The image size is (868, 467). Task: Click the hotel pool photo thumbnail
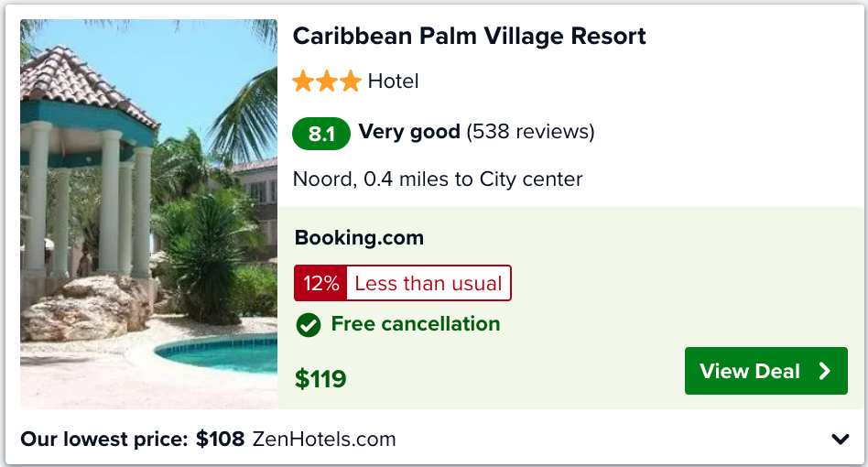pyautogui.click(x=149, y=214)
